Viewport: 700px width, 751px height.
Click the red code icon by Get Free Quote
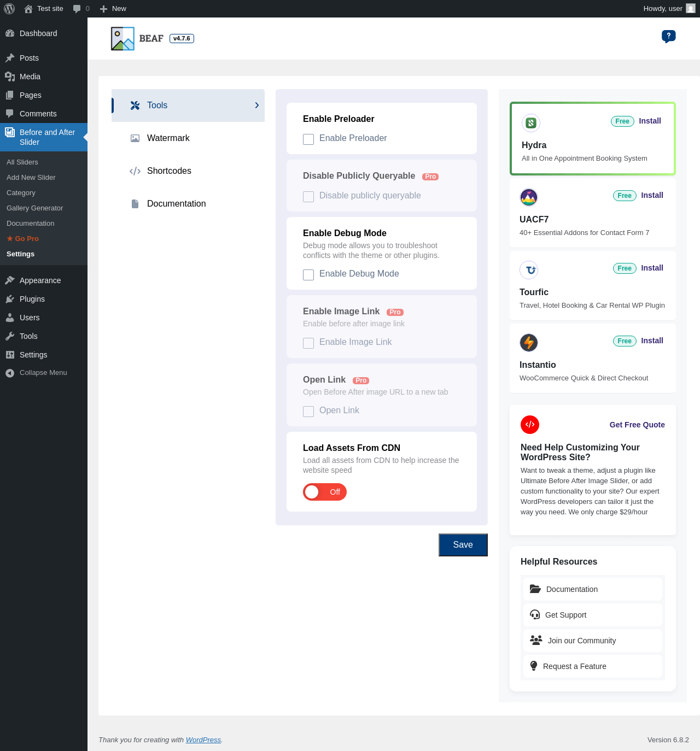tap(530, 425)
